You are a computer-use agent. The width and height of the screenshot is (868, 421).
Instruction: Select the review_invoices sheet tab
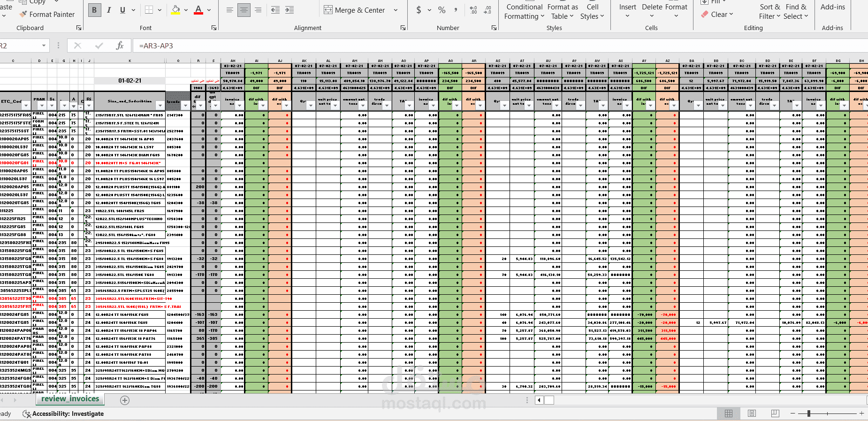pos(70,399)
